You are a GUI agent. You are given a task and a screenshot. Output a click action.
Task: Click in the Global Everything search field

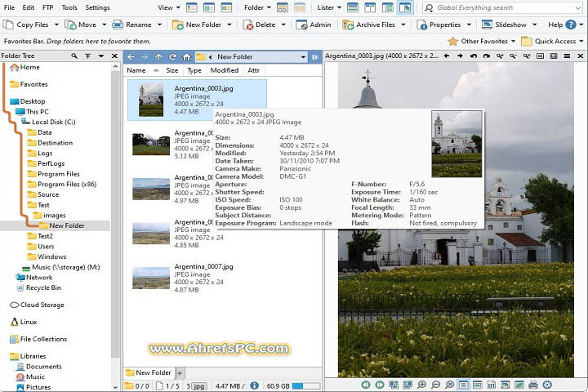click(502, 7)
